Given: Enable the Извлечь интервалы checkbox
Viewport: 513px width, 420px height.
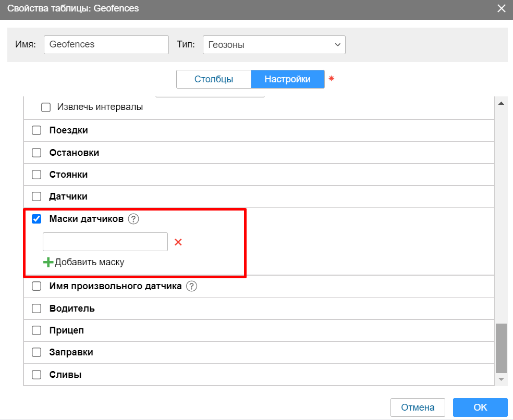Looking at the screenshot, I should pyautogui.click(x=46, y=107).
